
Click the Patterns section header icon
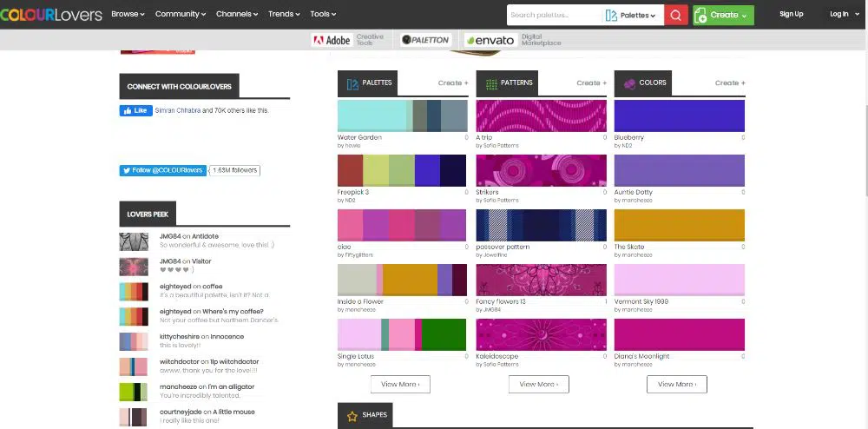(491, 83)
